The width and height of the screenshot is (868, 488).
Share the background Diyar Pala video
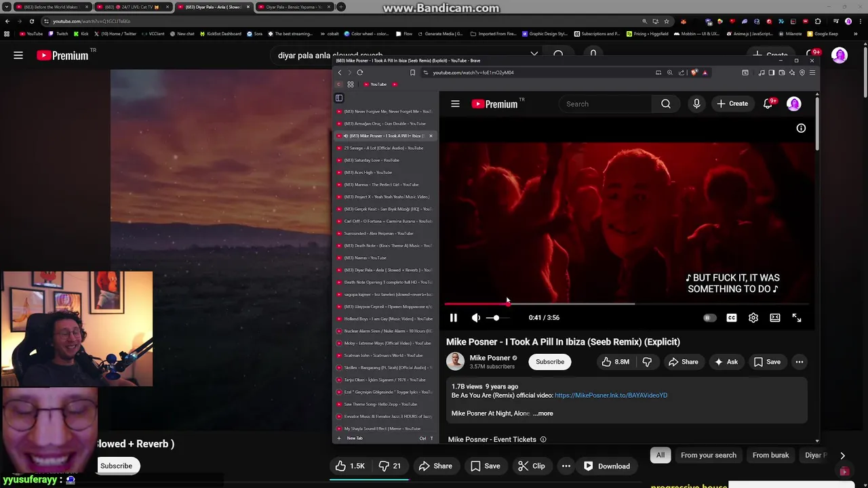pyautogui.click(x=435, y=466)
